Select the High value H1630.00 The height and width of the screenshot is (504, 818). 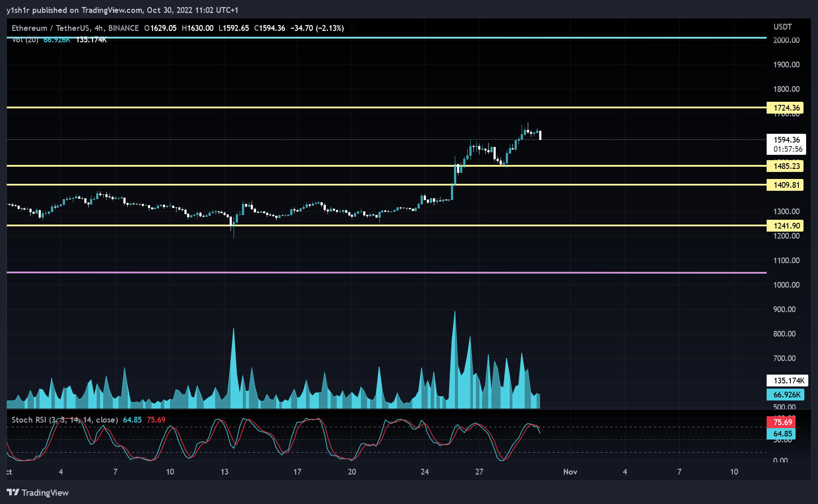[x=198, y=28]
